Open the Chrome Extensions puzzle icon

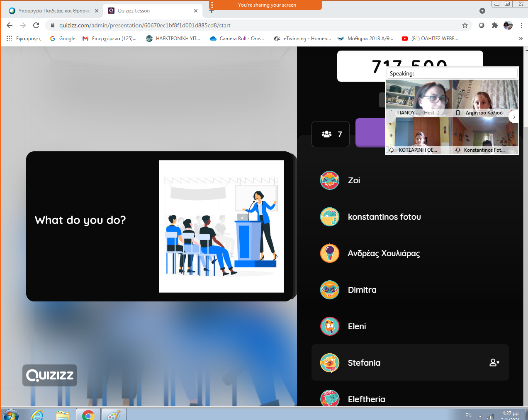(494, 25)
